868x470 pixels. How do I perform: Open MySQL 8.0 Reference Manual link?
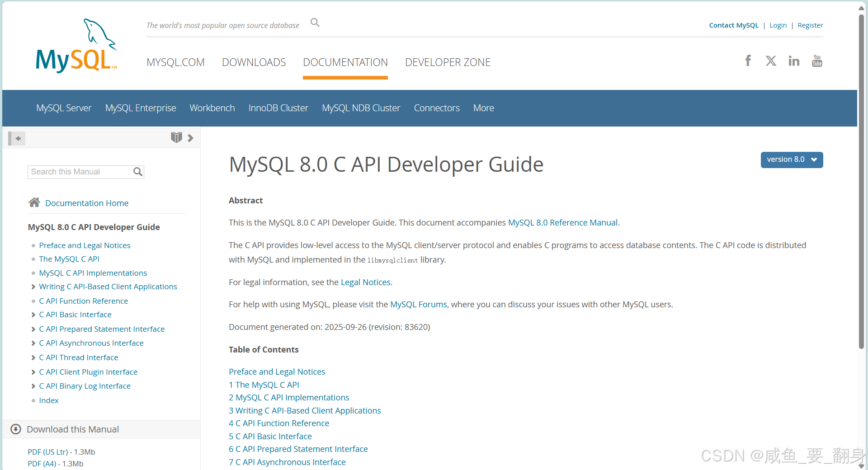point(563,223)
